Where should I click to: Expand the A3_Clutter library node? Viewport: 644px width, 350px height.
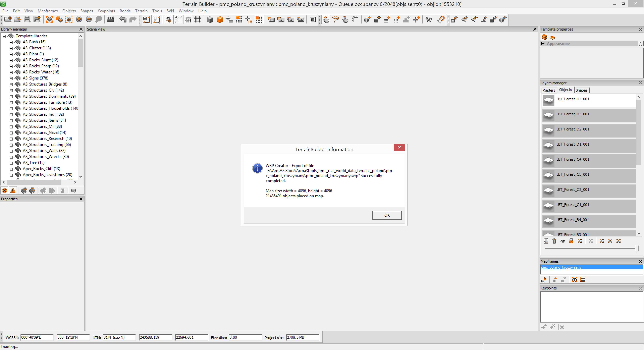(x=11, y=48)
